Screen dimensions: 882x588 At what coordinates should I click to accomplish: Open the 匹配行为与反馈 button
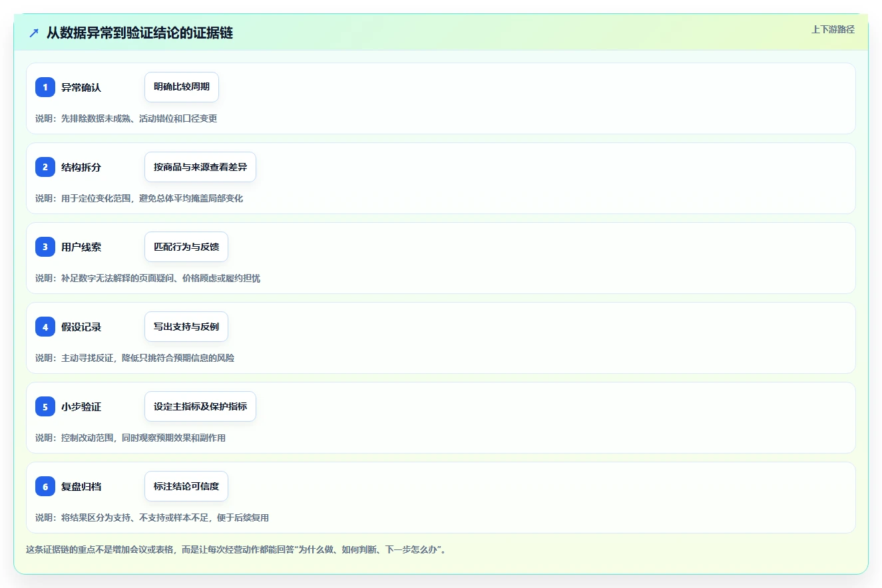pos(186,247)
